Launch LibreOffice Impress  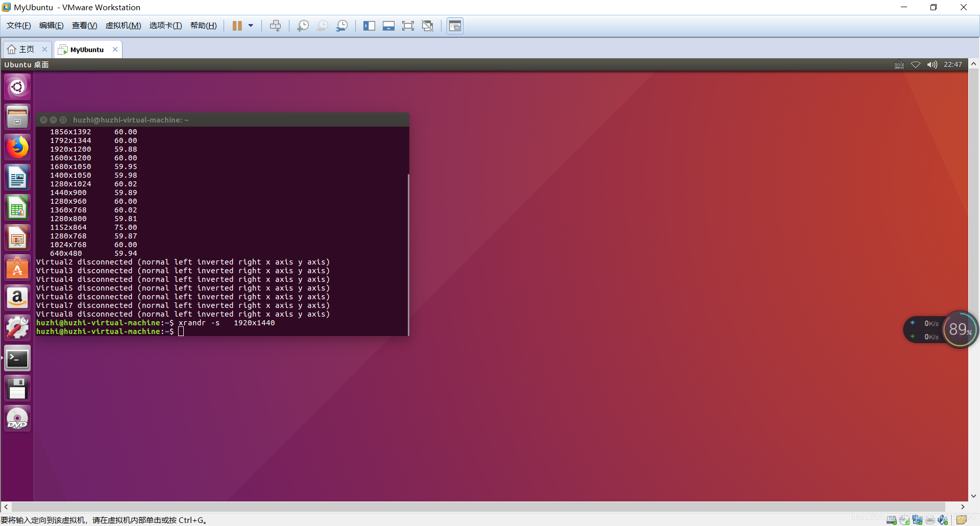pyautogui.click(x=17, y=237)
